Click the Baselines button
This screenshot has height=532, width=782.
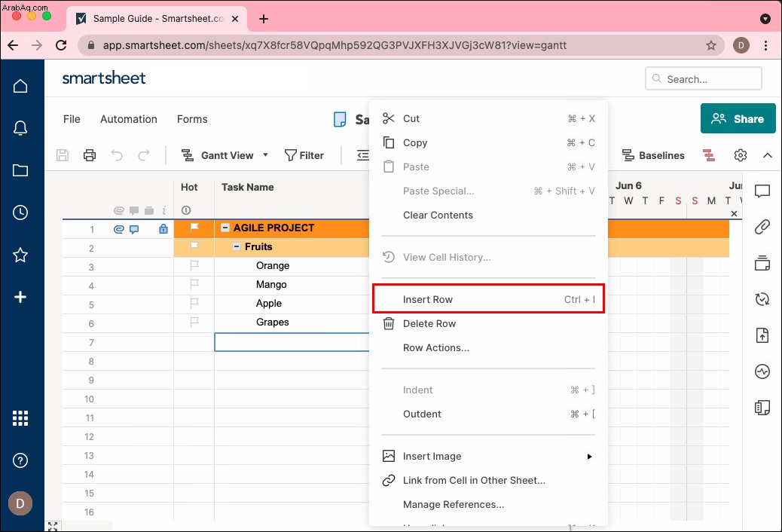click(x=653, y=155)
